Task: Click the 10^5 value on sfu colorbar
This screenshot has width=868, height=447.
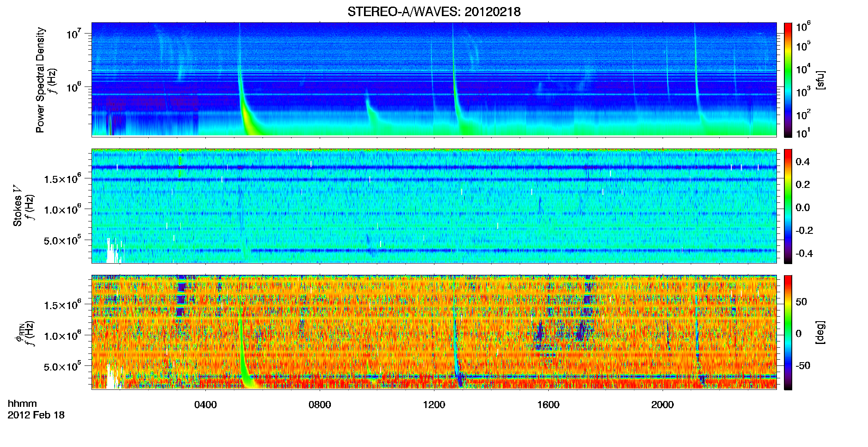Action: coord(803,46)
